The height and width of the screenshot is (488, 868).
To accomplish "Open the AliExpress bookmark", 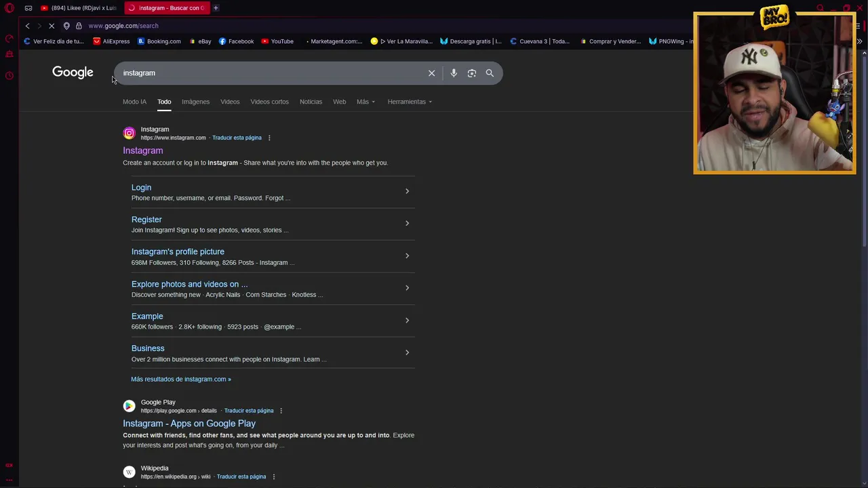I will click(111, 41).
